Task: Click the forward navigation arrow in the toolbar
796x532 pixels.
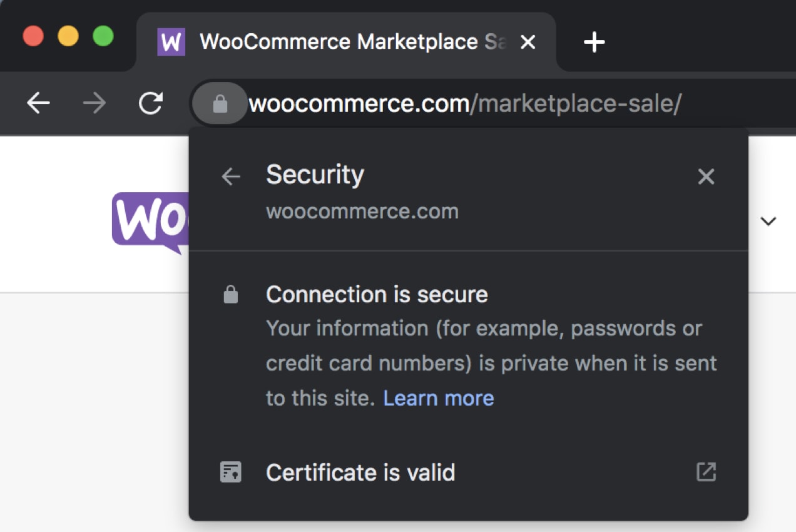Action: pos(94,103)
